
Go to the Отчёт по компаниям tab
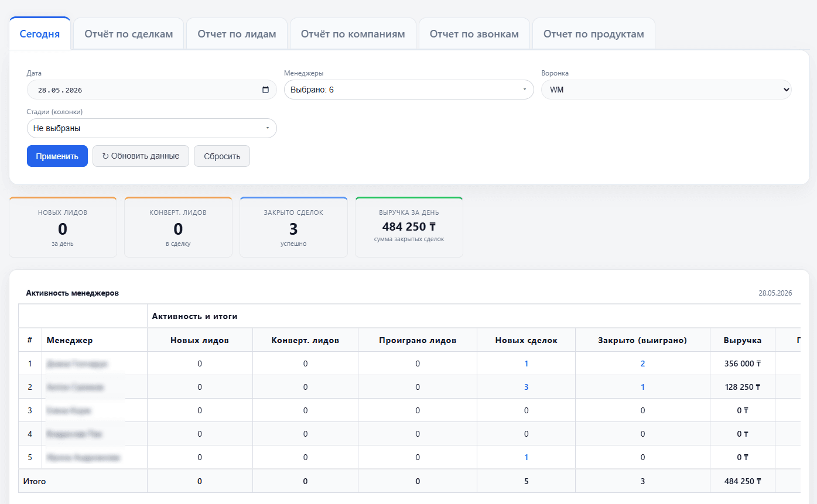[353, 34]
